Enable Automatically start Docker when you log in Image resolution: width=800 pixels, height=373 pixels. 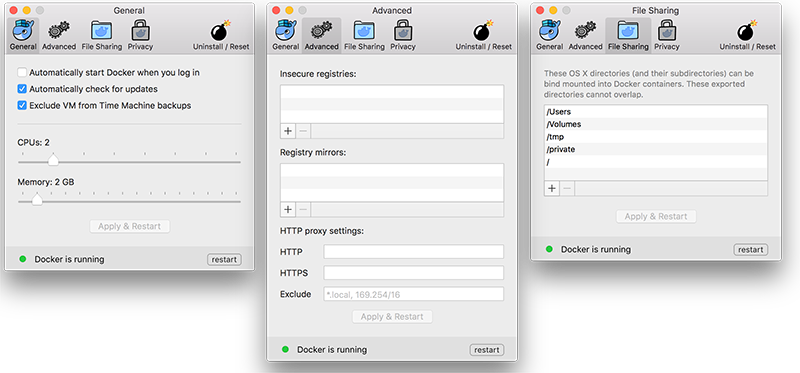pyautogui.click(x=22, y=72)
